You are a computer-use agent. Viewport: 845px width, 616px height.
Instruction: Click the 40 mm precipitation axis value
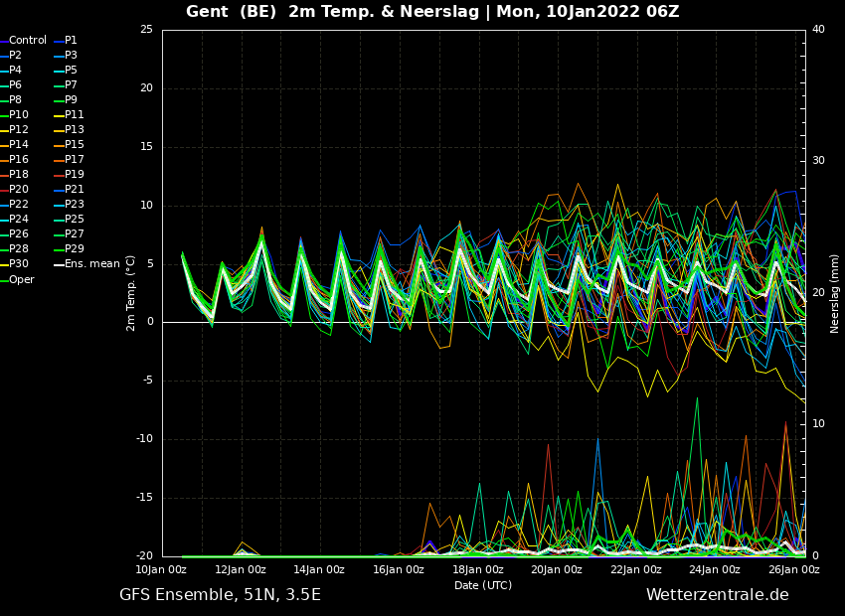pyautogui.click(x=818, y=29)
